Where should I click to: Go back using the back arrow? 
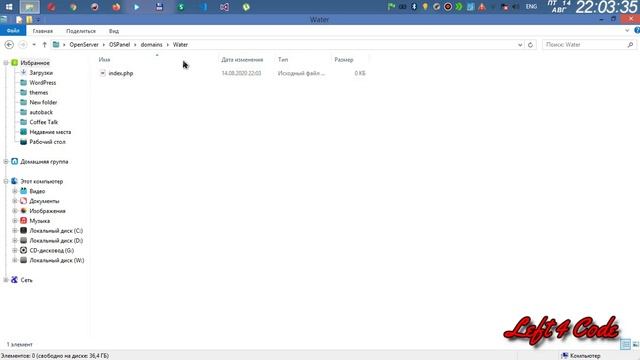pos(9,44)
